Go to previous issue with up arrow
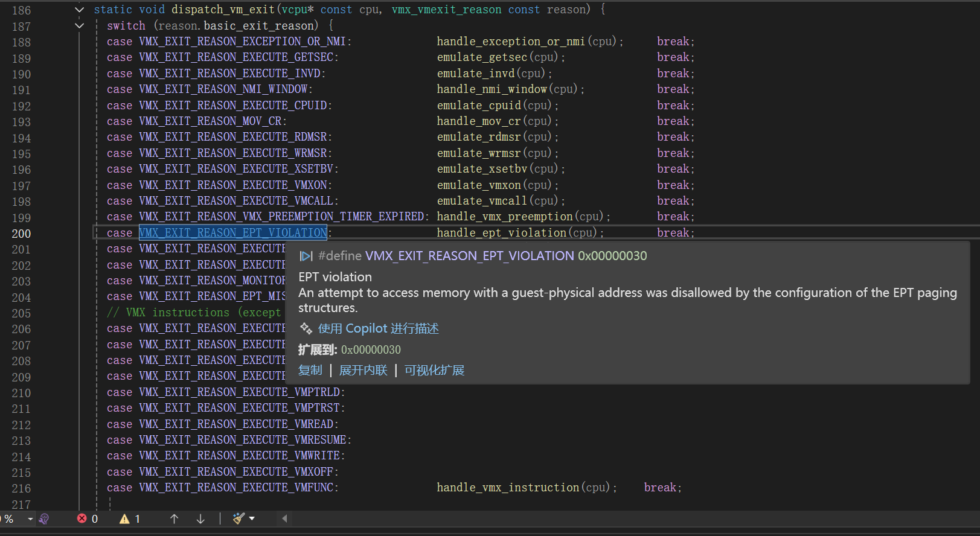 tap(174, 519)
